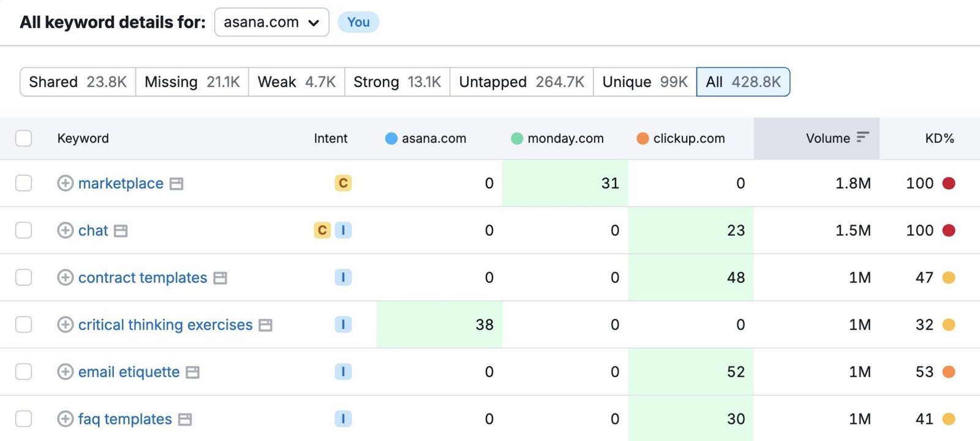
Task: Click the commercial intent badge for chat
Action: click(322, 230)
